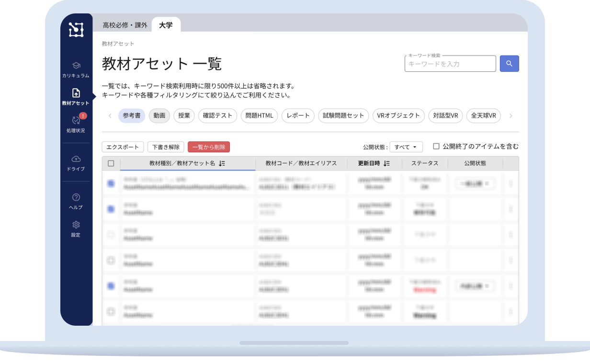Show more filter chips with the right chevron
Image resolution: width=590 pixels, height=364 pixels.
tap(511, 115)
